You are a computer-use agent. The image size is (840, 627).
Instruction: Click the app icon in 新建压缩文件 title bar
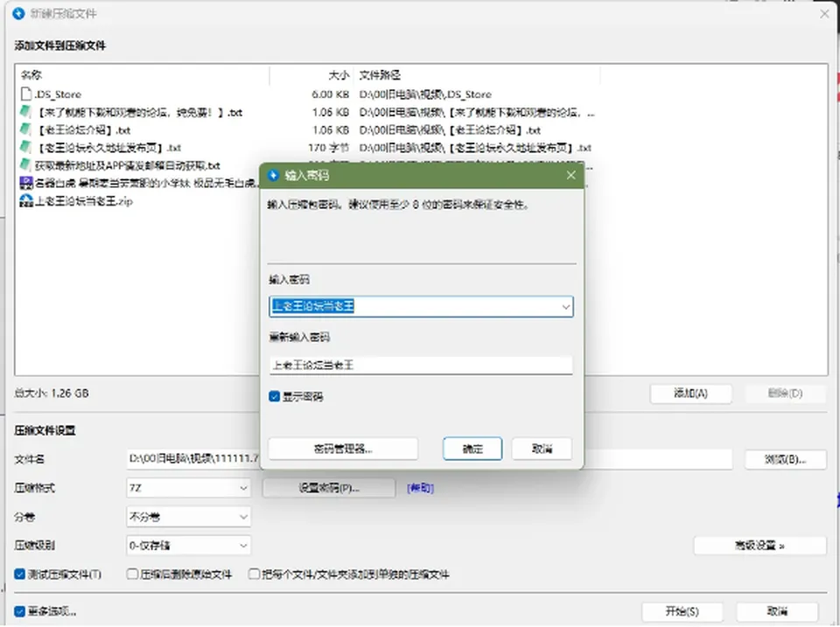(x=18, y=13)
